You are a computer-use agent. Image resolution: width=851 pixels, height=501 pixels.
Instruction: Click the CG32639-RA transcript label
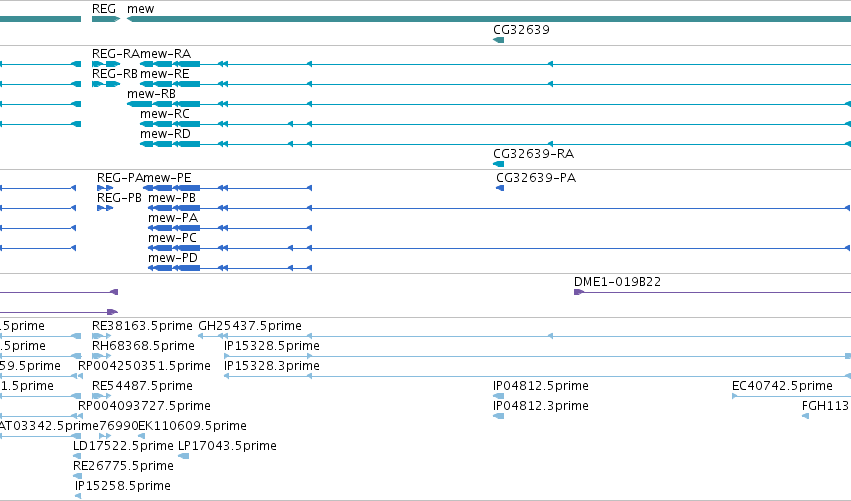tap(534, 154)
